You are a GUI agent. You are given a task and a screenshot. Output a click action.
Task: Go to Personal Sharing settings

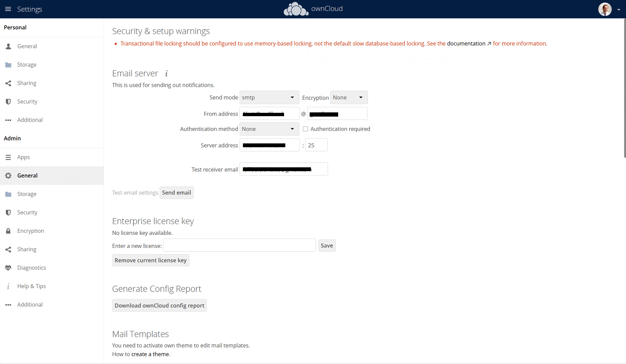point(52,83)
